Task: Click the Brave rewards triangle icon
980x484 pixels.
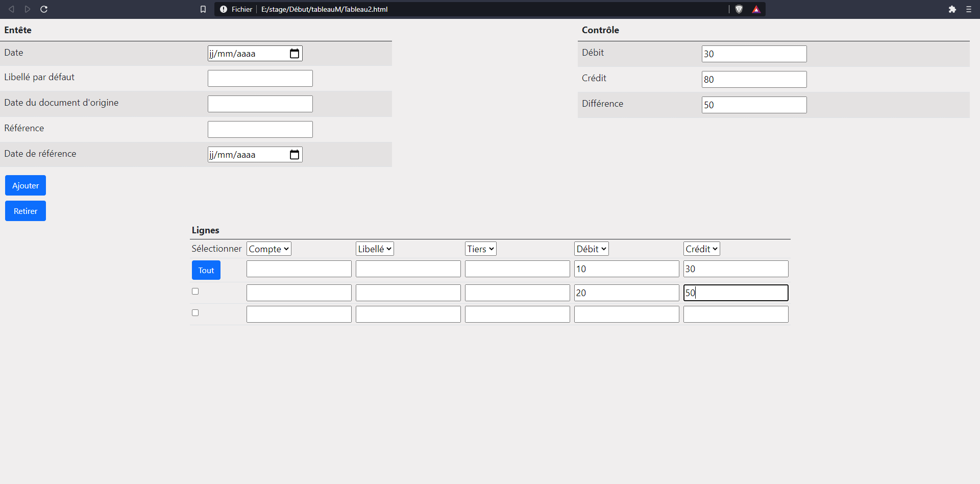Action: [x=756, y=9]
